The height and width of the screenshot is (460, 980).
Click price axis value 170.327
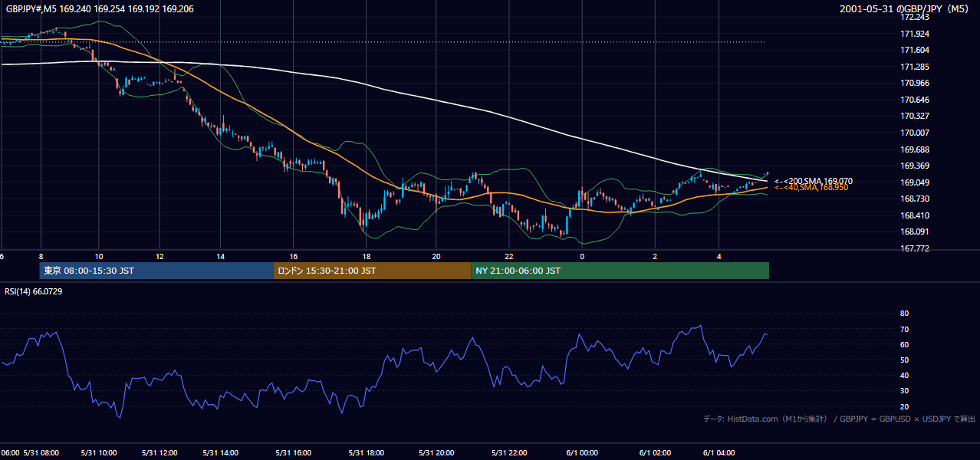click(x=913, y=116)
